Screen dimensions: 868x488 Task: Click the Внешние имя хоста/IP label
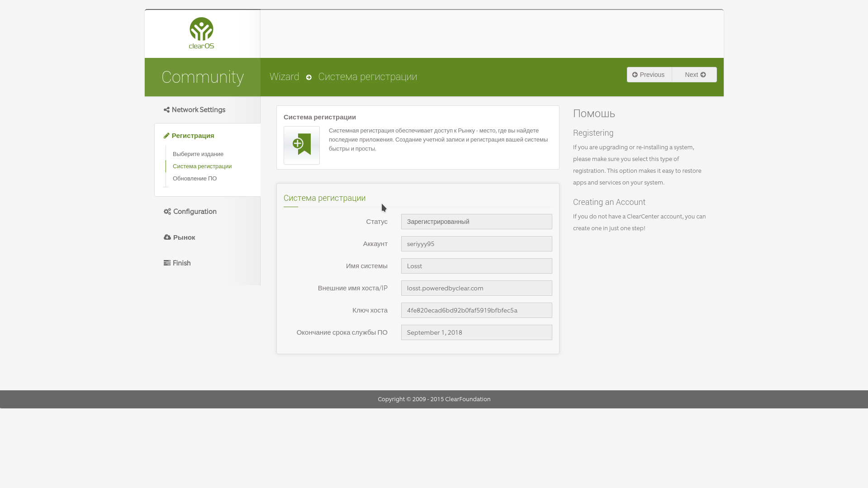click(x=353, y=288)
